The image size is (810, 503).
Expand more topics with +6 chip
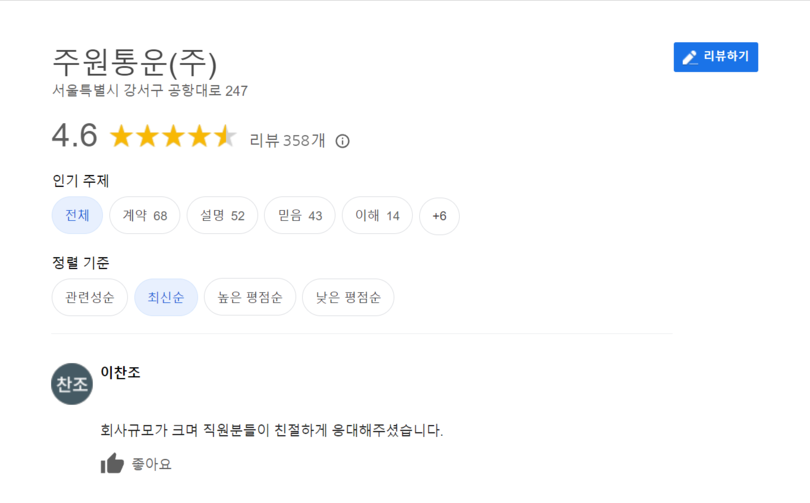pos(439,215)
